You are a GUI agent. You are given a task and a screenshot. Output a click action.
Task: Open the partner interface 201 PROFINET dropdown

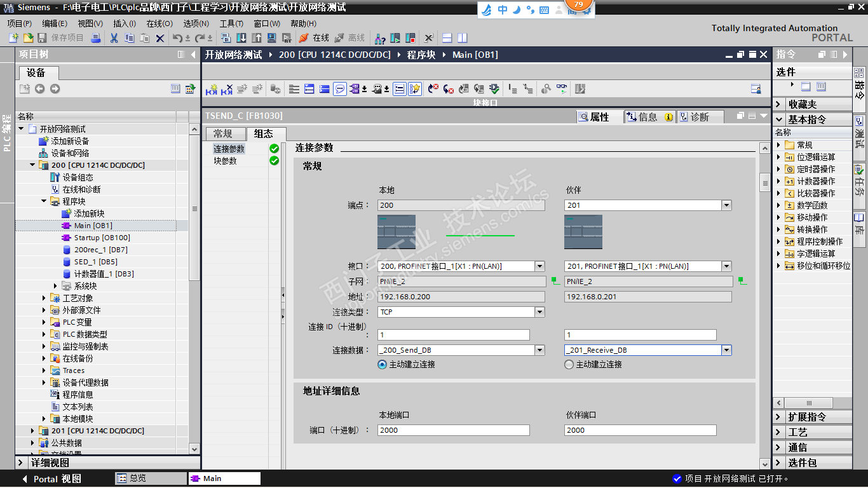726,266
